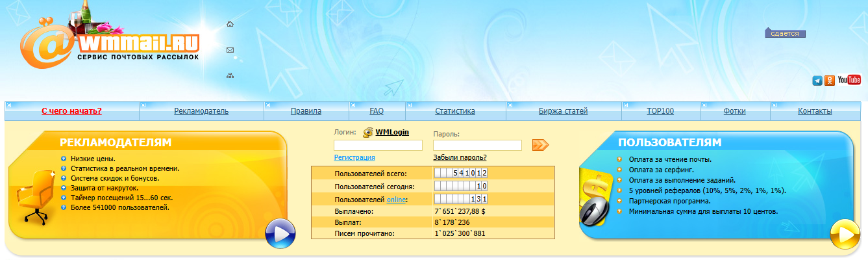This screenshot has width=868, height=260.
Task: Click the paid amount 7`651`237,88 $
Action: click(460, 211)
